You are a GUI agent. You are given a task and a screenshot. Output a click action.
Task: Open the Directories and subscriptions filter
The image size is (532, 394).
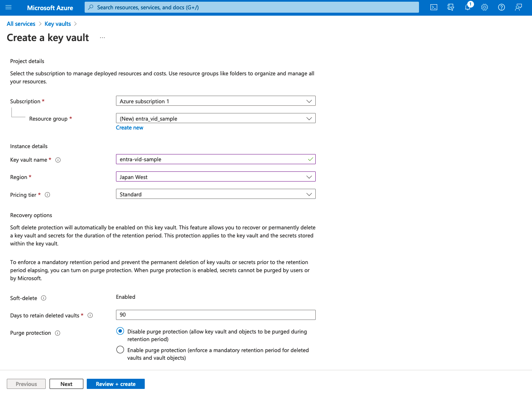point(451,8)
